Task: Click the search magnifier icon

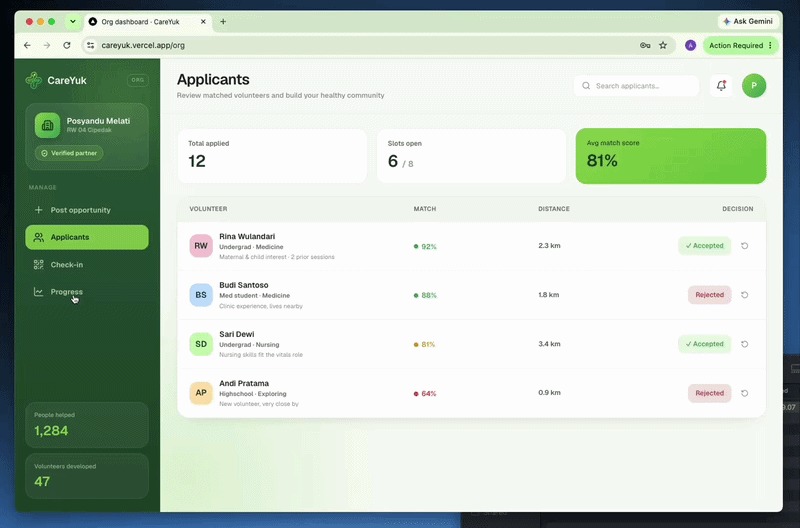Action: click(586, 86)
